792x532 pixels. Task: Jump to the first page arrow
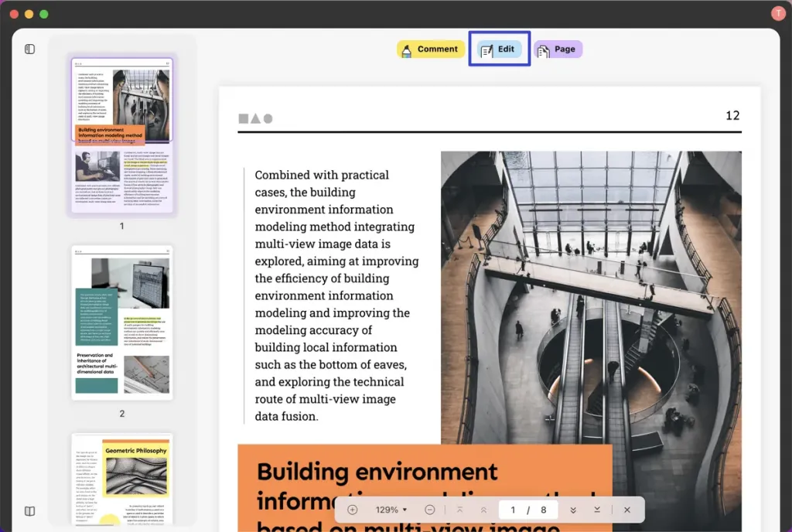[459, 510]
